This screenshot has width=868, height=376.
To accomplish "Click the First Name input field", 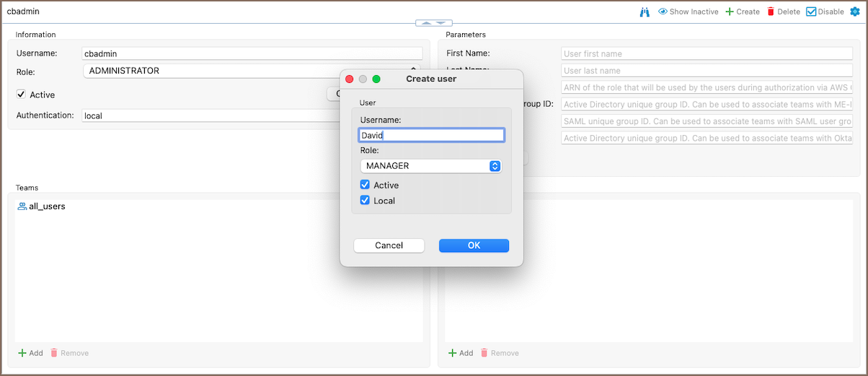I will click(707, 53).
